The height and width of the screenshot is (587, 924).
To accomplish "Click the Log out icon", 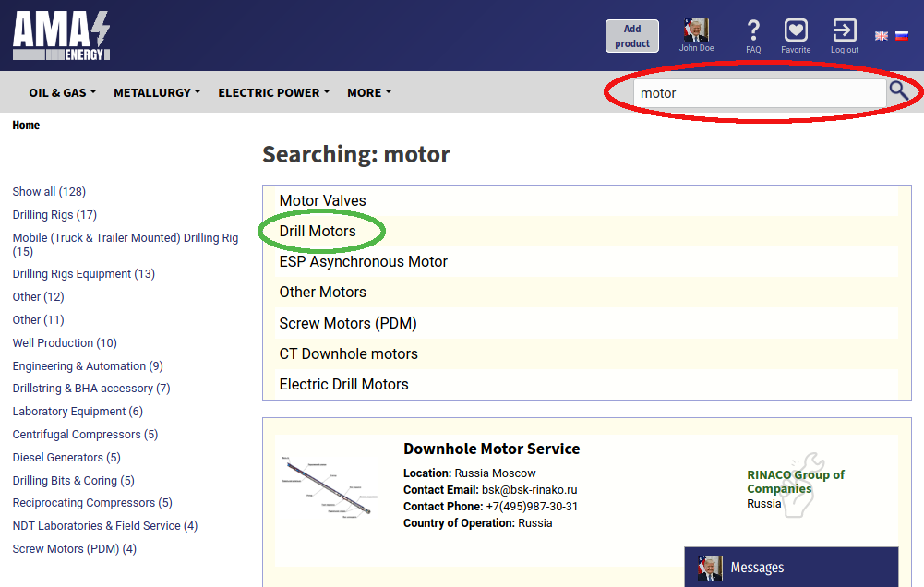I will (x=845, y=30).
